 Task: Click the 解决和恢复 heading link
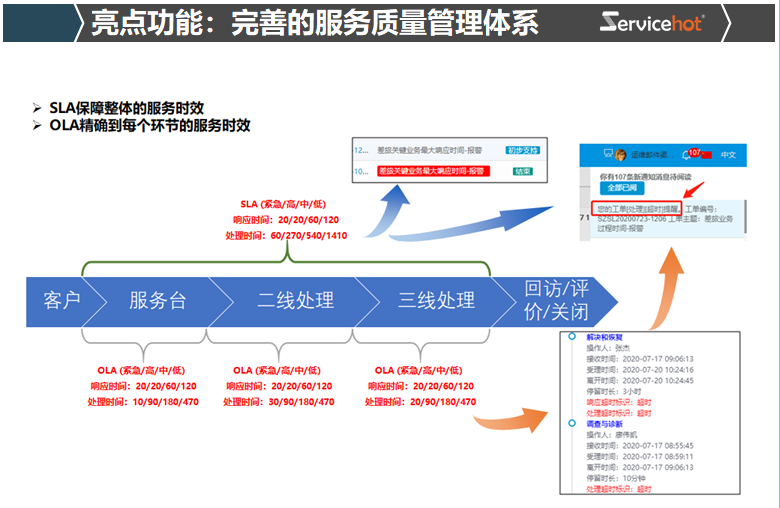[x=605, y=338]
